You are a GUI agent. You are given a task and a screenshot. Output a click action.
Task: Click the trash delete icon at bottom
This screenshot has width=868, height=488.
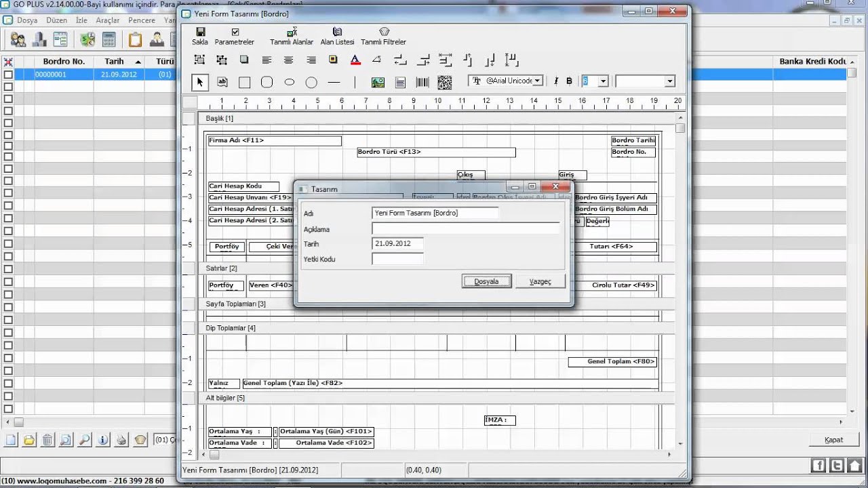(x=47, y=440)
